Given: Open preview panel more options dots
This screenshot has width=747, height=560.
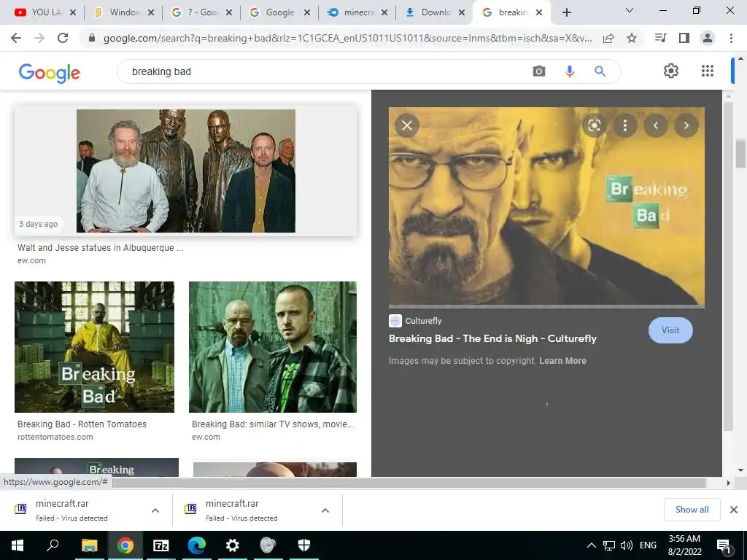Looking at the screenshot, I should 625,125.
